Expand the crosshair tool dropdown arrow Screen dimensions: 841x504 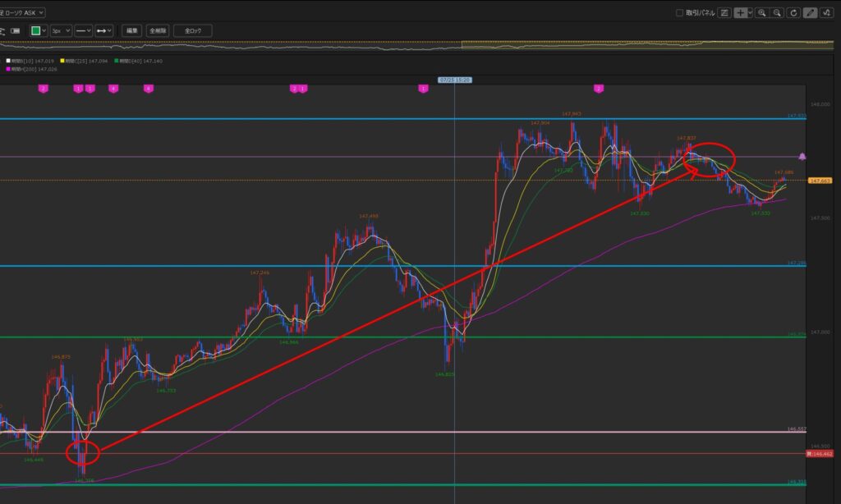[750, 12]
